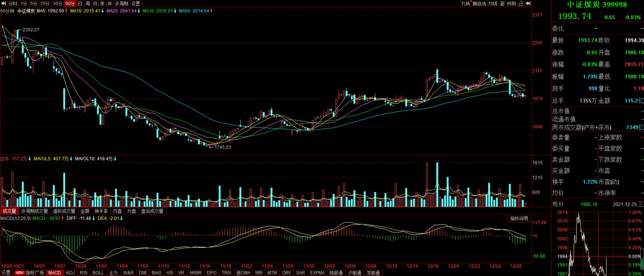Open bottom-left 设置 indicator settings
The image size is (644, 276).
(6, 273)
